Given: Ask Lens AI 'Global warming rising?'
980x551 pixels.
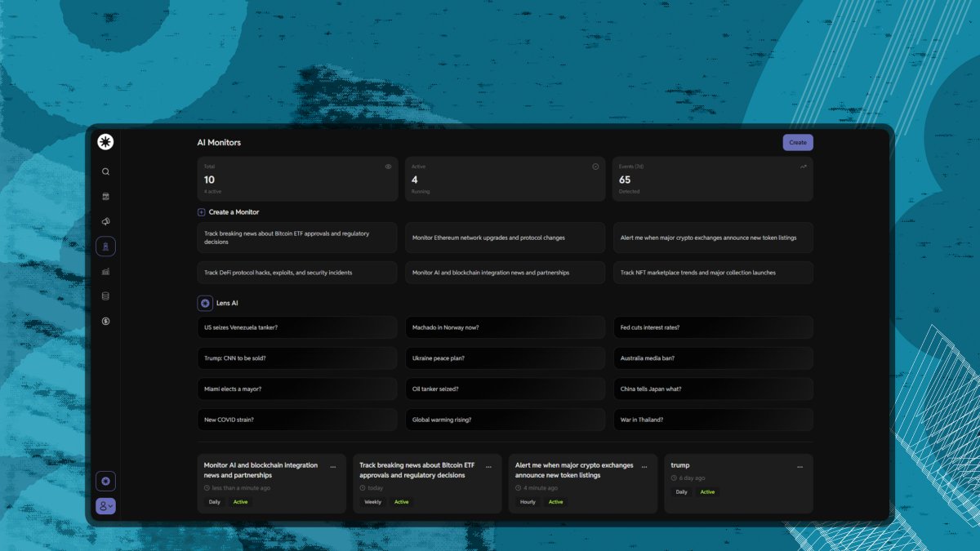Looking at the screenshot, I should click(x=506, y=420).
